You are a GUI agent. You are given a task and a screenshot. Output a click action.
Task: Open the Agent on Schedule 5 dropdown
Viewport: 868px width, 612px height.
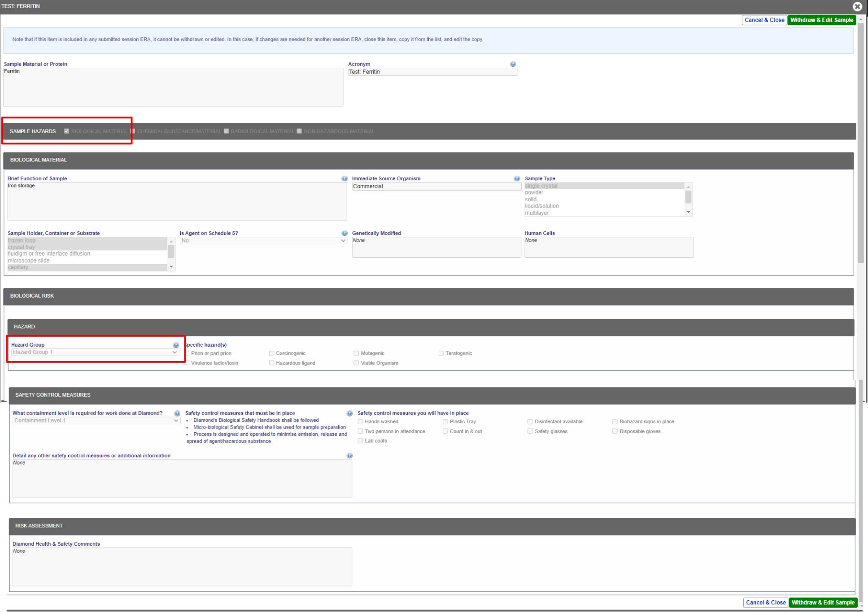[x=263, y=241]
